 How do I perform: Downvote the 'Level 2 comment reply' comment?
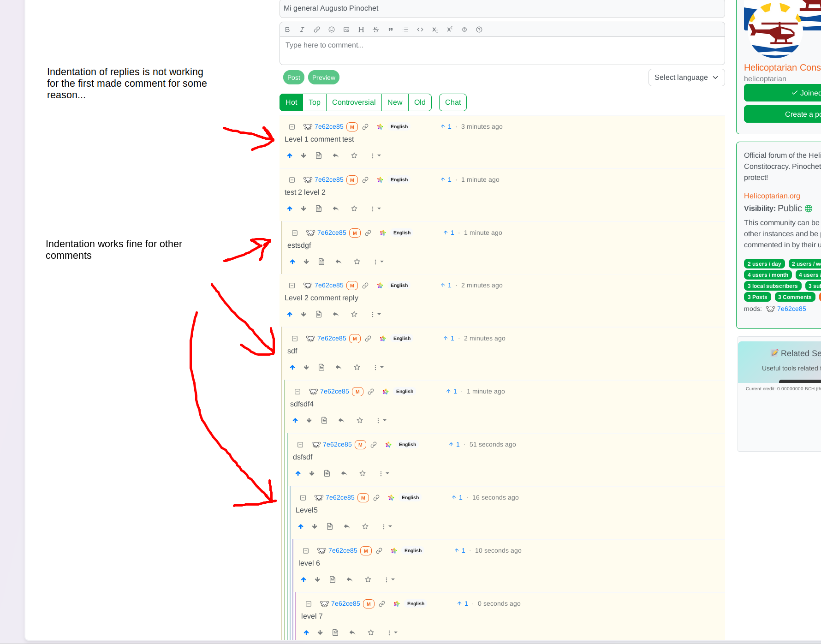click(x=303, y=315)
